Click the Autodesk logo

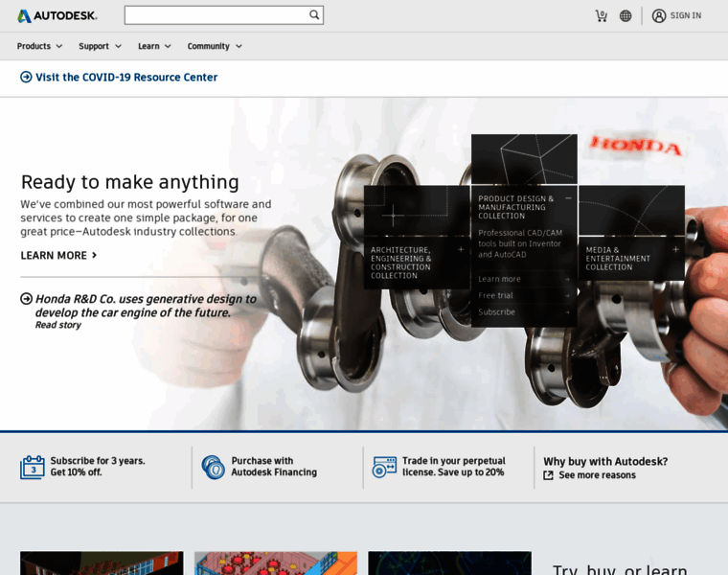57,15
